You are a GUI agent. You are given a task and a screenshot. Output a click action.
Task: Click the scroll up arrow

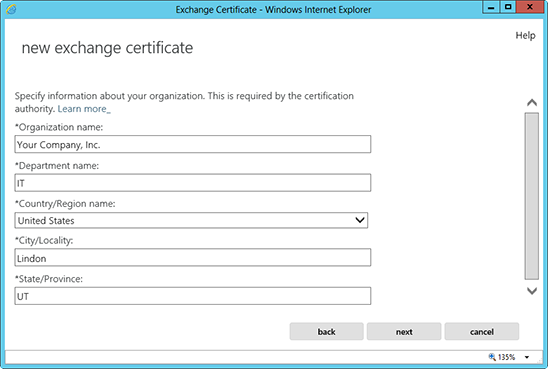[532, 102]
